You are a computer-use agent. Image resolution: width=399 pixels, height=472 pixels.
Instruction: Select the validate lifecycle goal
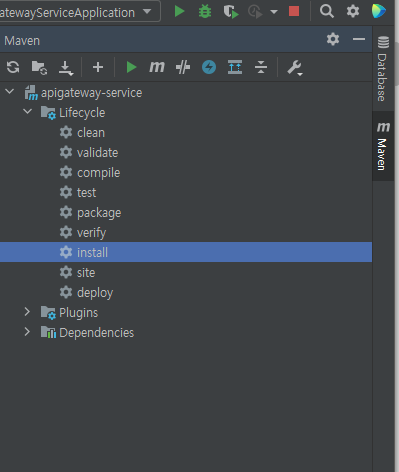(x=97, y=153)
